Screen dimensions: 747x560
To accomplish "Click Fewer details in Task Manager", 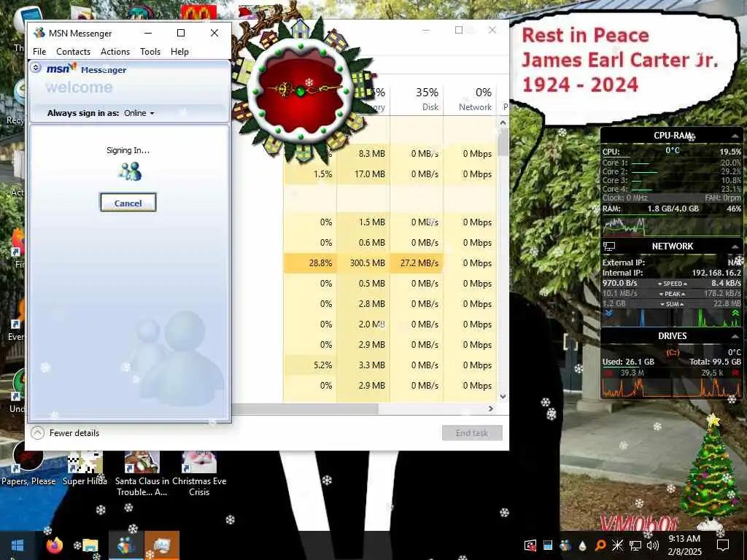I will [x=65, y=433].
